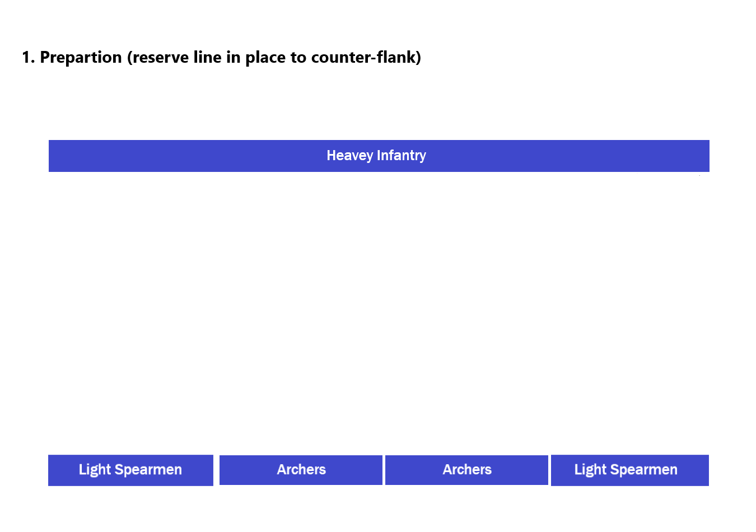
Task: Click the word "Light" in the left box
Action: tap(95, 470)
